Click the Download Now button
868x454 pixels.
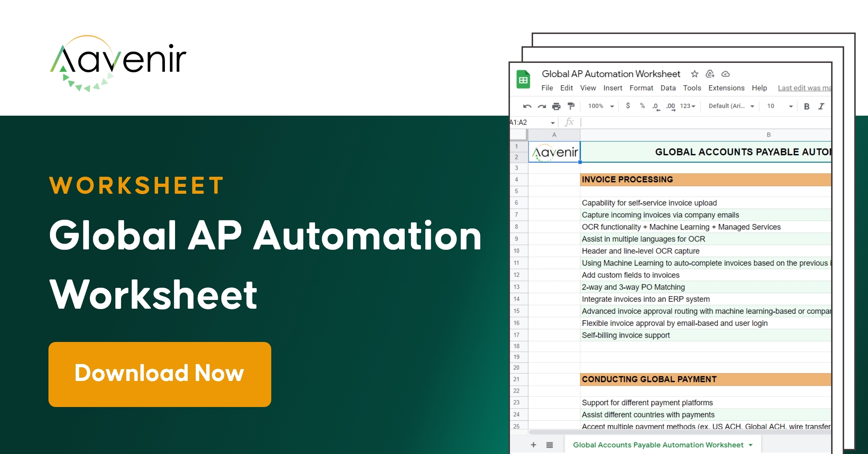click(160, 374)
